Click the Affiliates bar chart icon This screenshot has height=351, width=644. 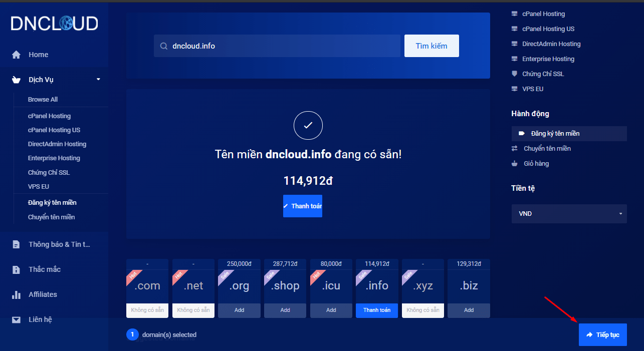pos(17,294)
